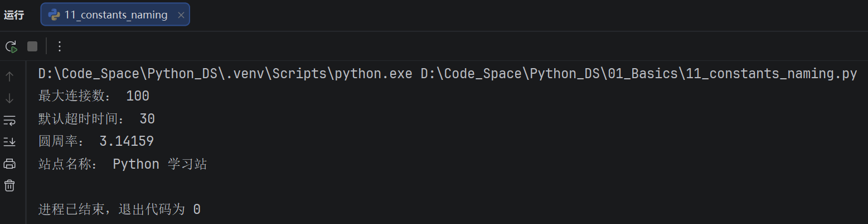Click the 最大连接数 100 output line
Image resolution: width=868 pixels, height=224 pixels.
(94, 96)
